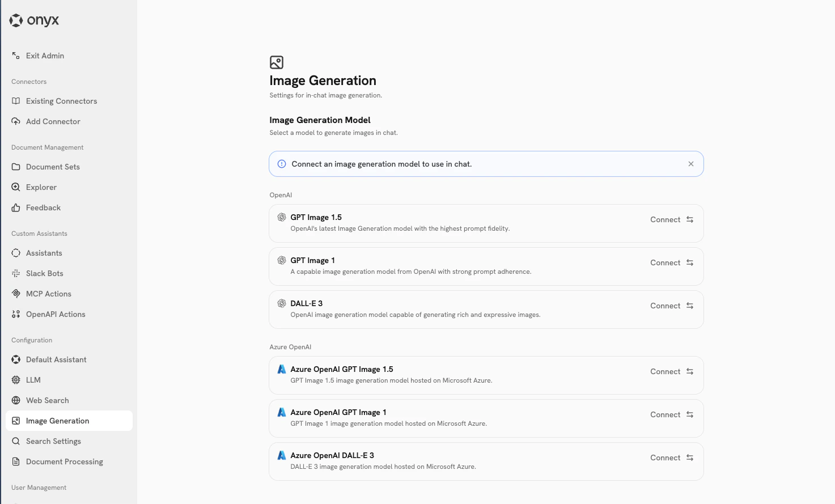Select the MCP Actions tag icon
Viewport: 835px width, 504px height.
point(16,294)
